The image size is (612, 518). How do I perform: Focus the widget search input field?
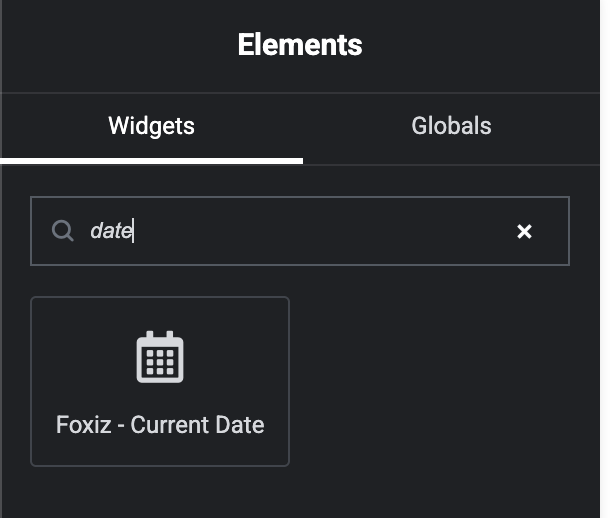pyautogui.click(x=300, y=231)
